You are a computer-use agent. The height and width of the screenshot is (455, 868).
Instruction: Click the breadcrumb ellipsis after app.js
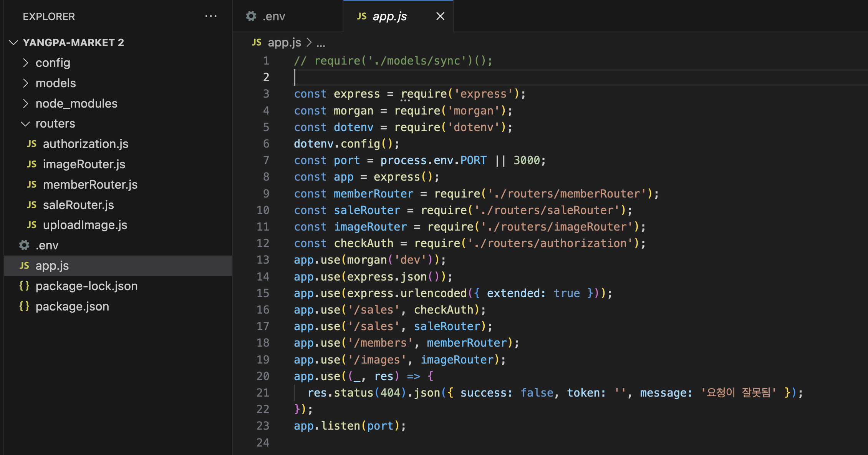pos(321,43)
